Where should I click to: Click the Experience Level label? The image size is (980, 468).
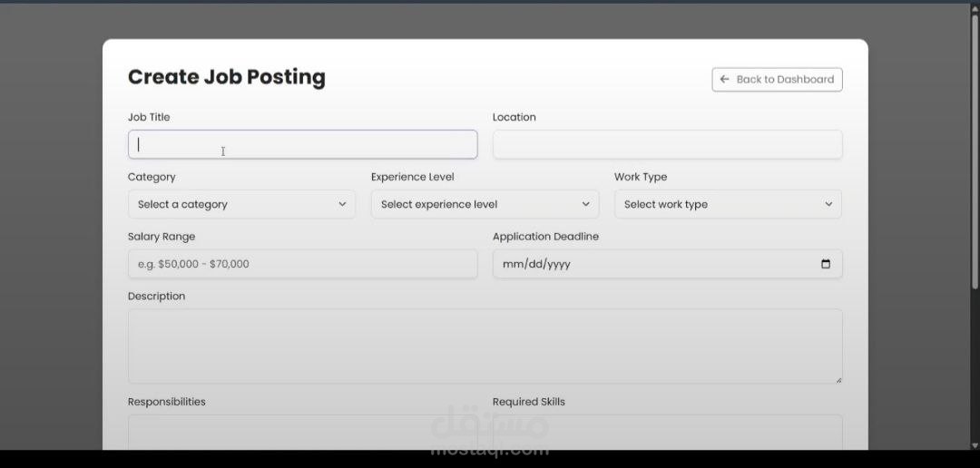[413, 177]
